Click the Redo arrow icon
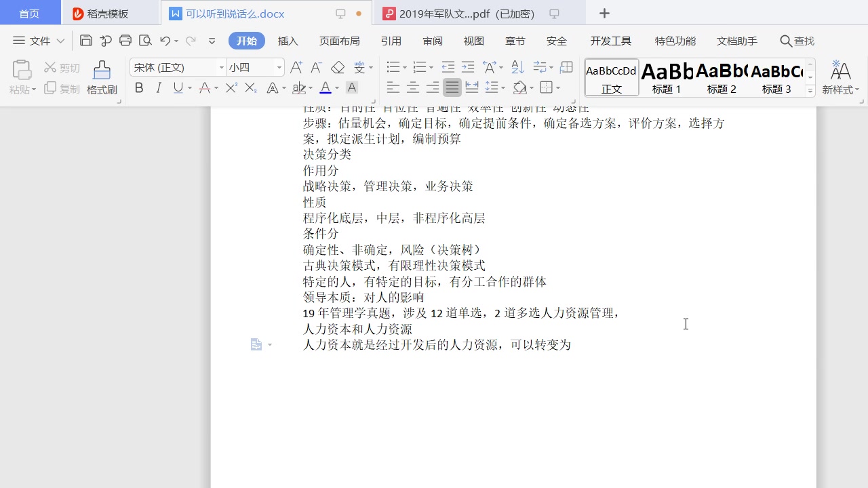Screen dimensions: 868x488 pyautogui.click(x=191, y=41)
